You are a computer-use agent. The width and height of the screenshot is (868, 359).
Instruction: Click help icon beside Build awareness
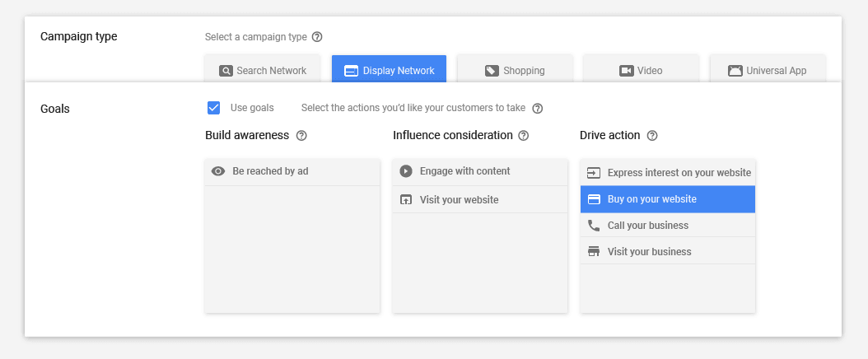301,135
